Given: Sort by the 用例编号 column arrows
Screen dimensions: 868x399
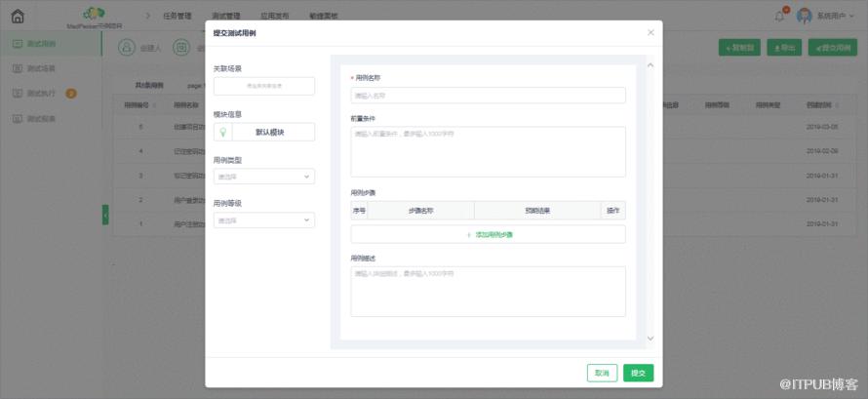Looking at the screenshot, I should tap(154, 104).
